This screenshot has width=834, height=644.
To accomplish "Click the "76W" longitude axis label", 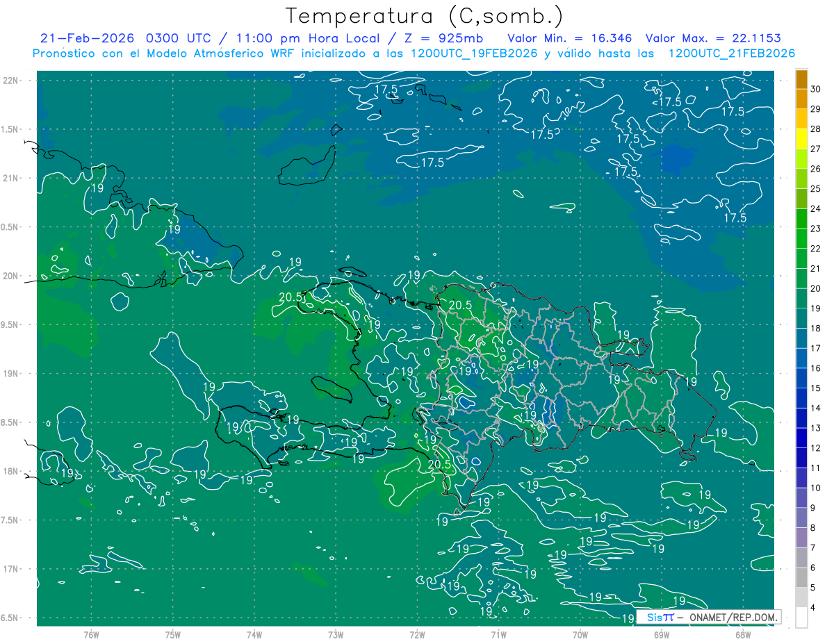I will 91,635.
